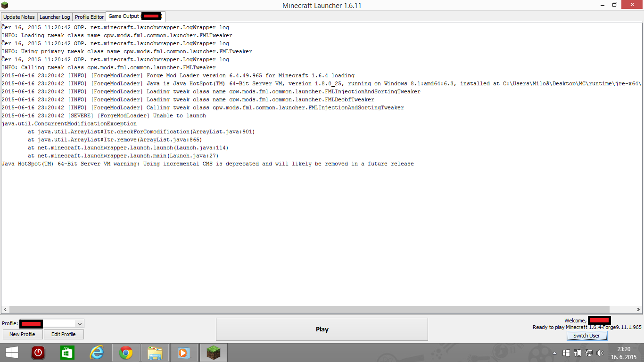Click the Minecraft grass block taskbar icon
This screenshot has height=362, width=644.
coord(214,353)
